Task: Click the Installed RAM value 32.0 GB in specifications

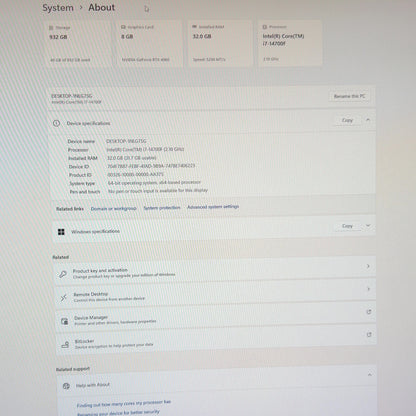Action: [131, 158]
